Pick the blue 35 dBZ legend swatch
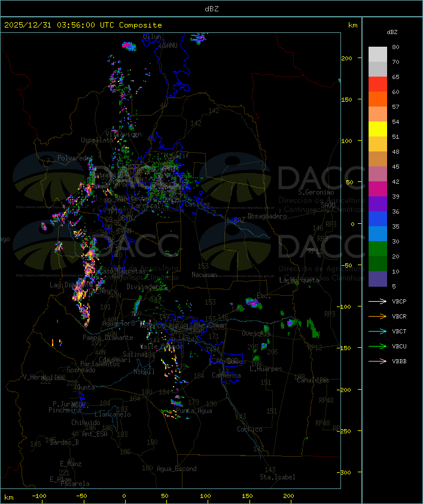 378,219
